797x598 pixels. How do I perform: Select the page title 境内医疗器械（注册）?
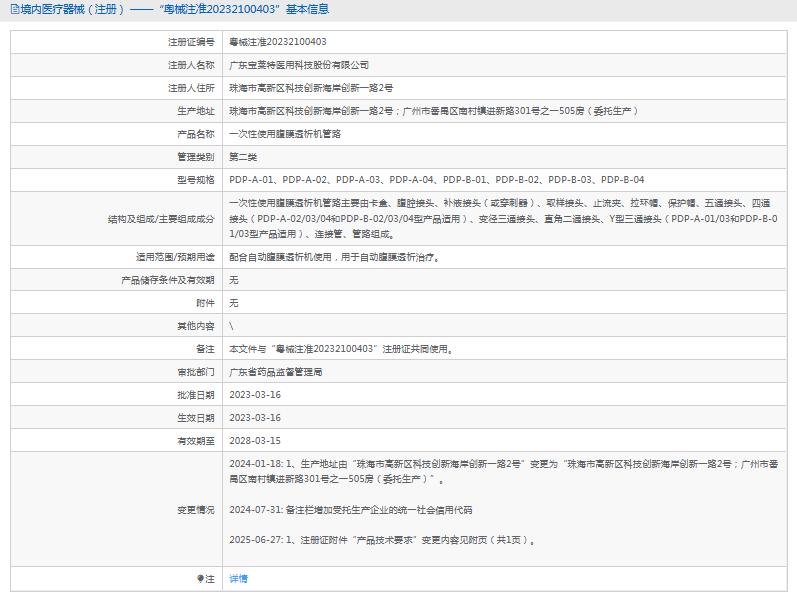pos(72,9)
